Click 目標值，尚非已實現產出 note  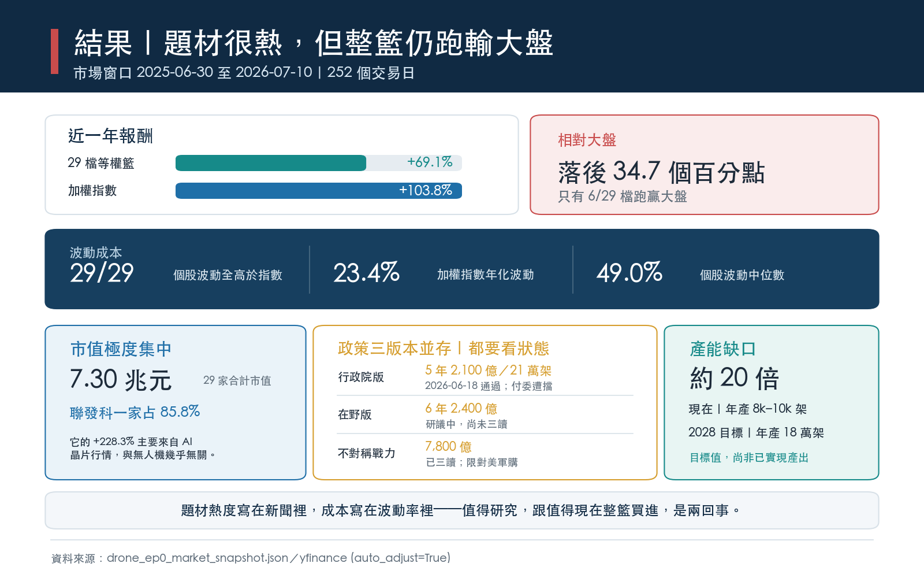click(749, 458)
